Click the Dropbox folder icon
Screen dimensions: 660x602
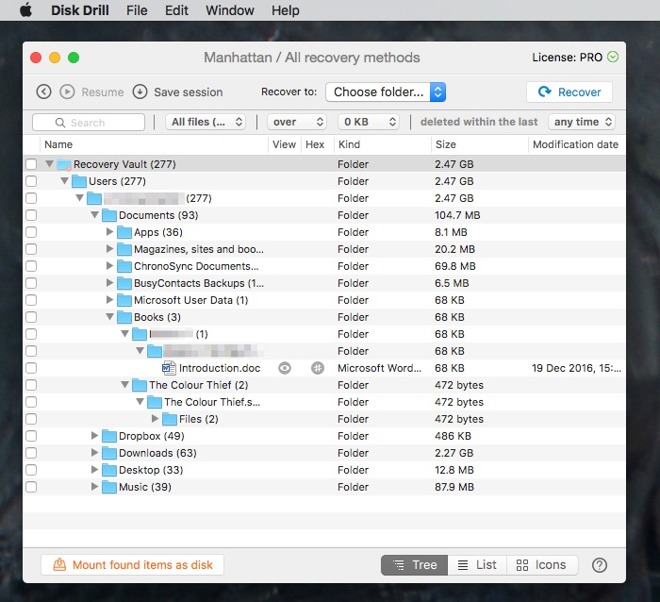[109, 436]
